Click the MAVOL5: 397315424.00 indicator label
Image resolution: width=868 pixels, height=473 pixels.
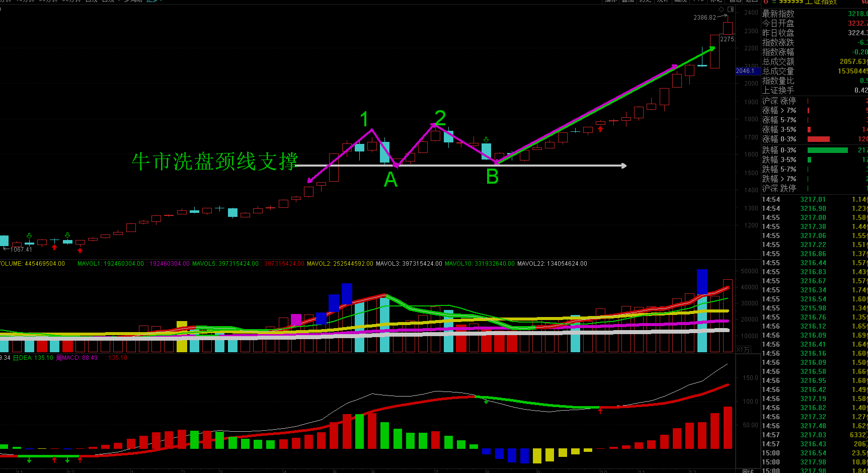(x=225, y=264)
